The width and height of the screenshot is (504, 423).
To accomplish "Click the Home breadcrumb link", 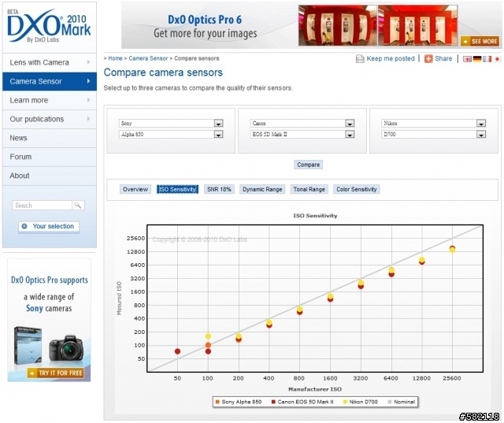I will coord(115,58).
